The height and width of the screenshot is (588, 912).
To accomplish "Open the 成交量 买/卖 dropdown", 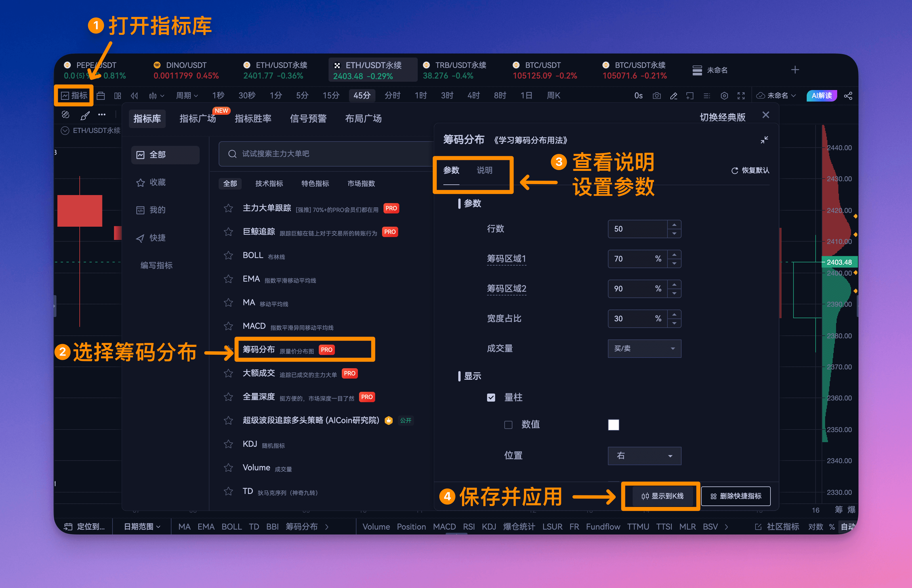I will pos(644,349).
